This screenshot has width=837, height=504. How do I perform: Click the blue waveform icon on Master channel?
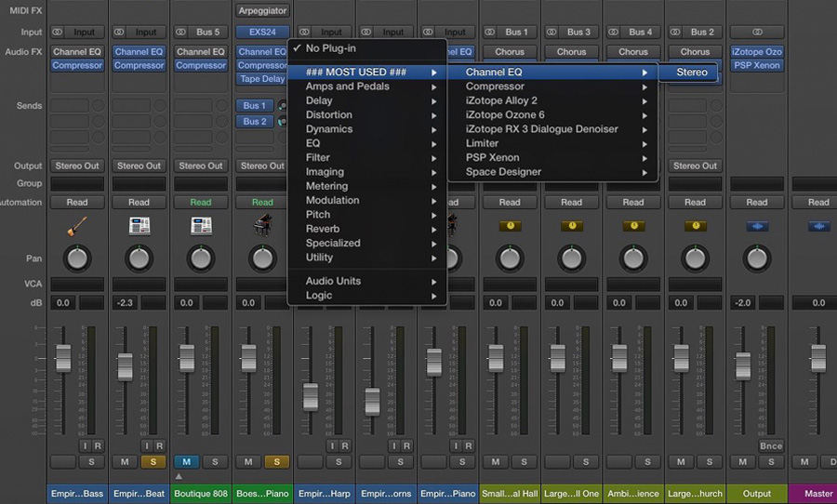(x=818, y=226)
